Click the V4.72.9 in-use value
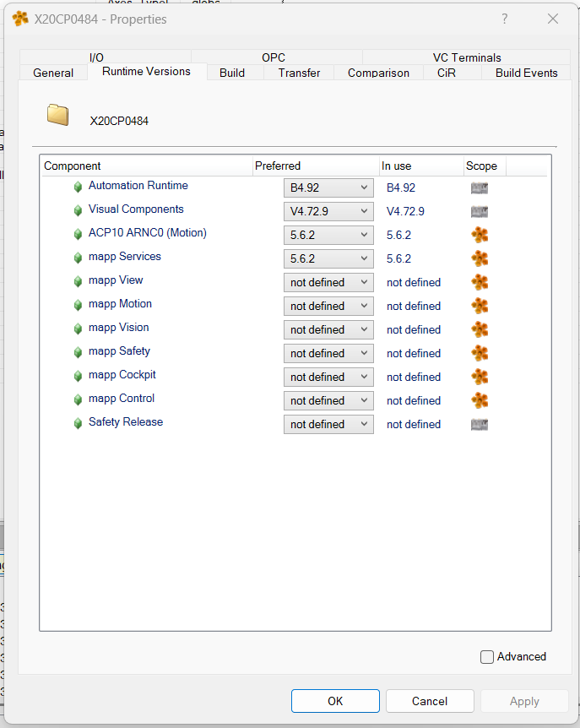Viewport: 580px width, 728px height. [405, 212]
